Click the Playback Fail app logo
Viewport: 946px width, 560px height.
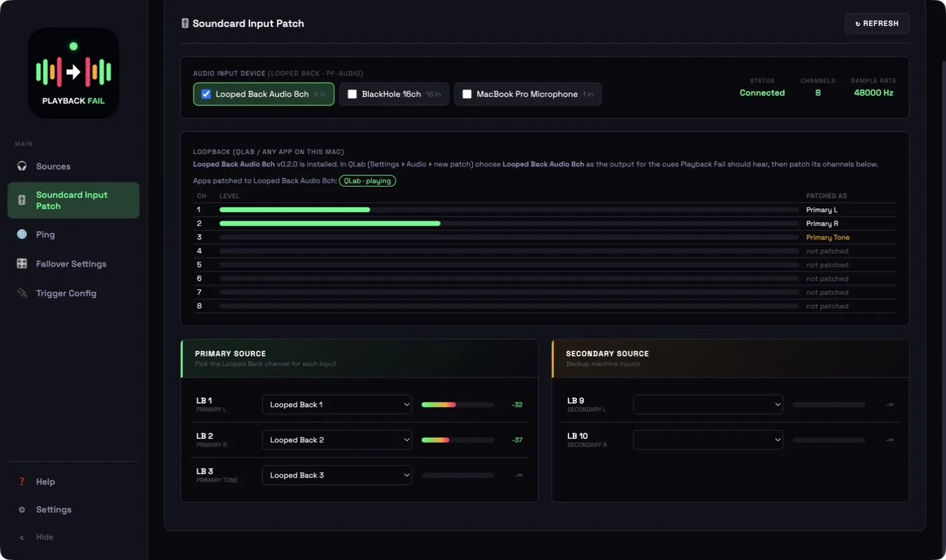coord(73,73)
